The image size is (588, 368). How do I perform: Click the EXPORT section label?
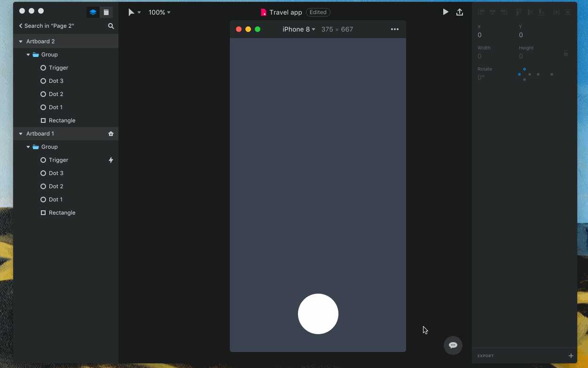[x=486, y=356]
